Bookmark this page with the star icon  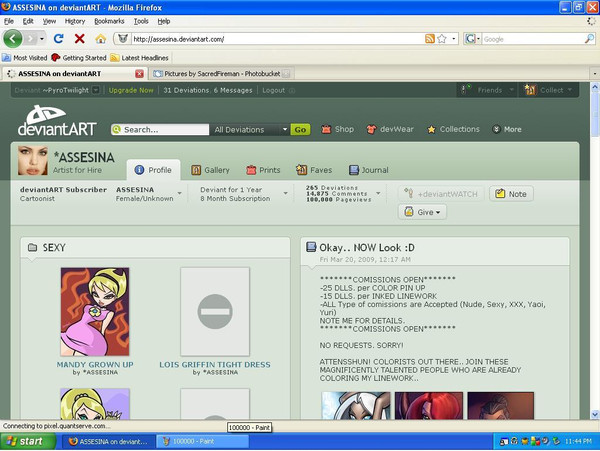442,39
